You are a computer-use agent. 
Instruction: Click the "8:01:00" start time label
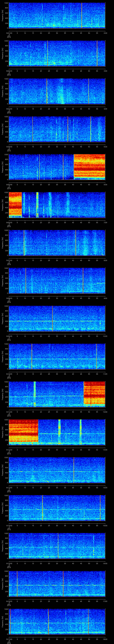click(x=9, y=33)
